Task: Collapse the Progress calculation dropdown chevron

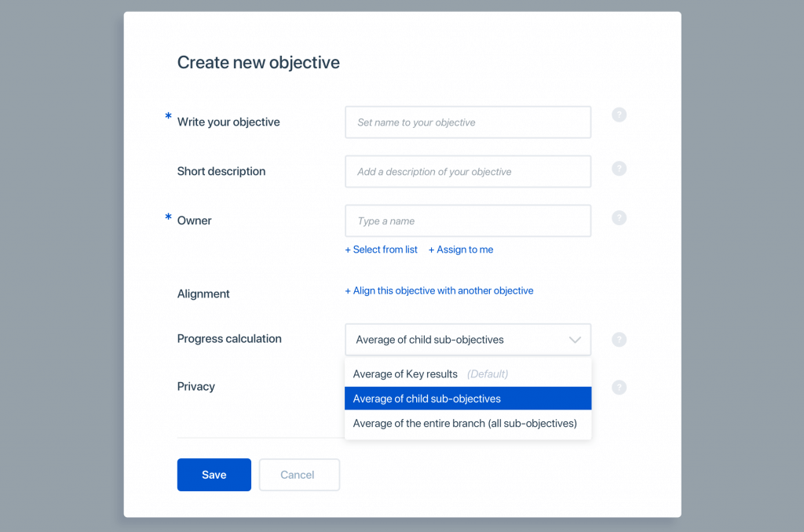Action: (575, 340)
